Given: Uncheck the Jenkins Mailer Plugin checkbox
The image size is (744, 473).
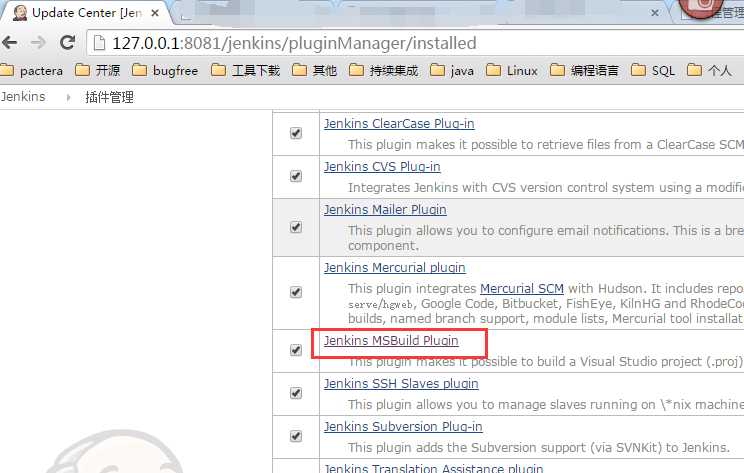Looking at the screenshot, I should pyautogui.click(x=296, y=227).
